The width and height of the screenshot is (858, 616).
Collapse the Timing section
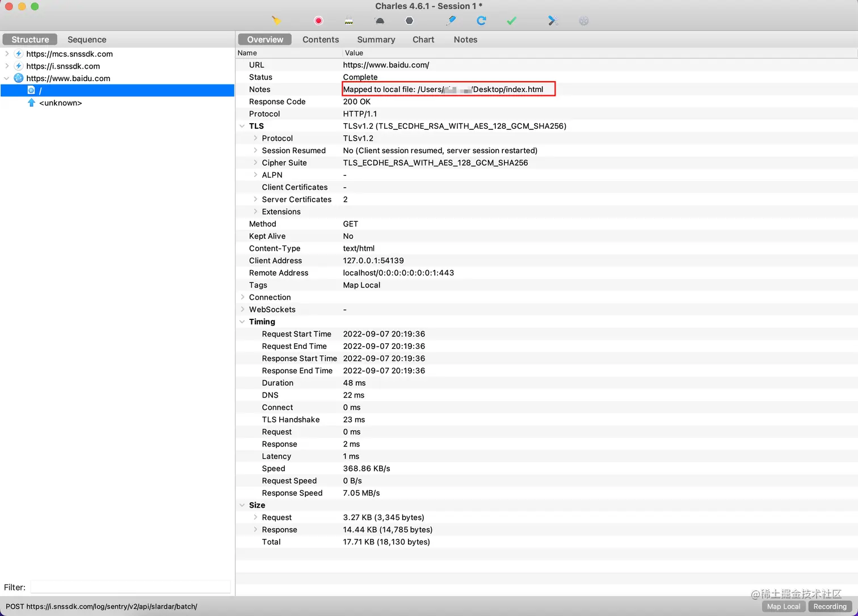click(x=242, y=322)
